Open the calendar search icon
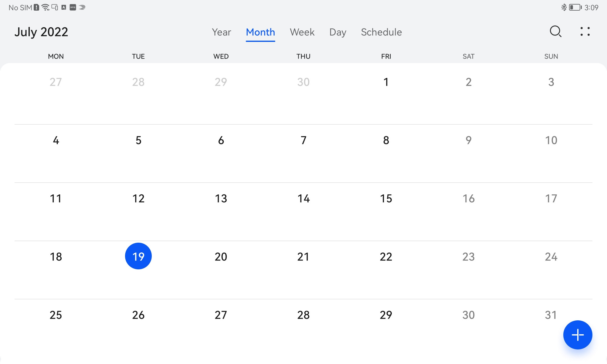The image size is (607, 364). pos(555,31)
